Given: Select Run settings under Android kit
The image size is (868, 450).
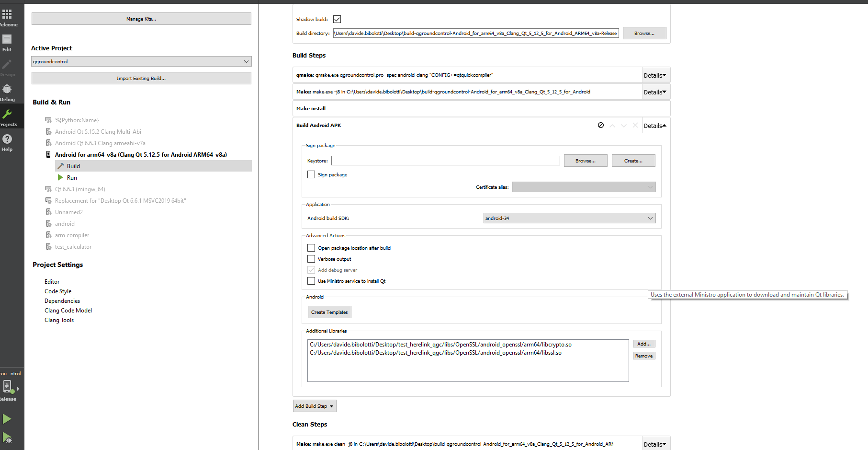Looking at the screenshot, I should pos(72,178).
